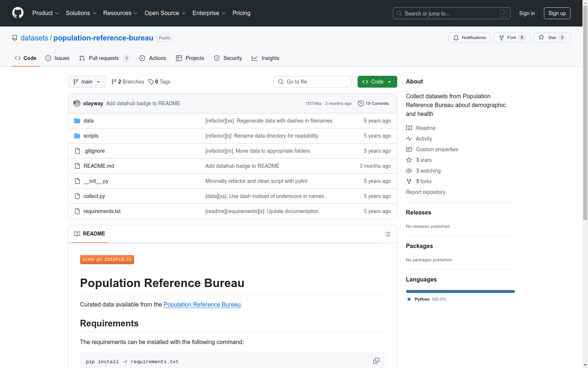Click the Python language bar
This screenshot has width=588, height=368.
[460, 291]
